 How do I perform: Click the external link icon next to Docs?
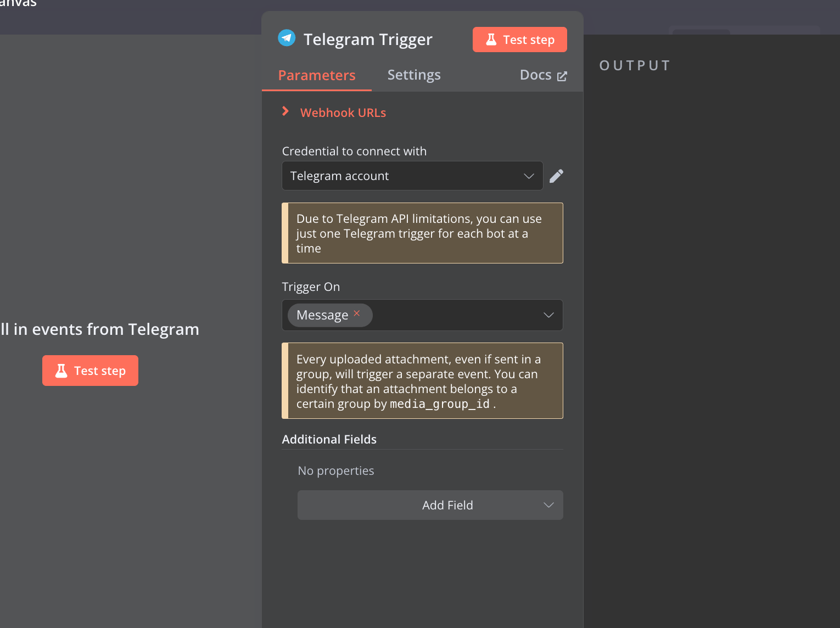562,76
